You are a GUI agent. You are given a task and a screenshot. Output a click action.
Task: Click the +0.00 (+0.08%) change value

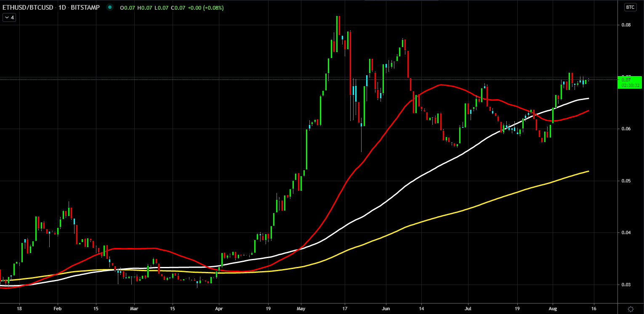(206, 8)
